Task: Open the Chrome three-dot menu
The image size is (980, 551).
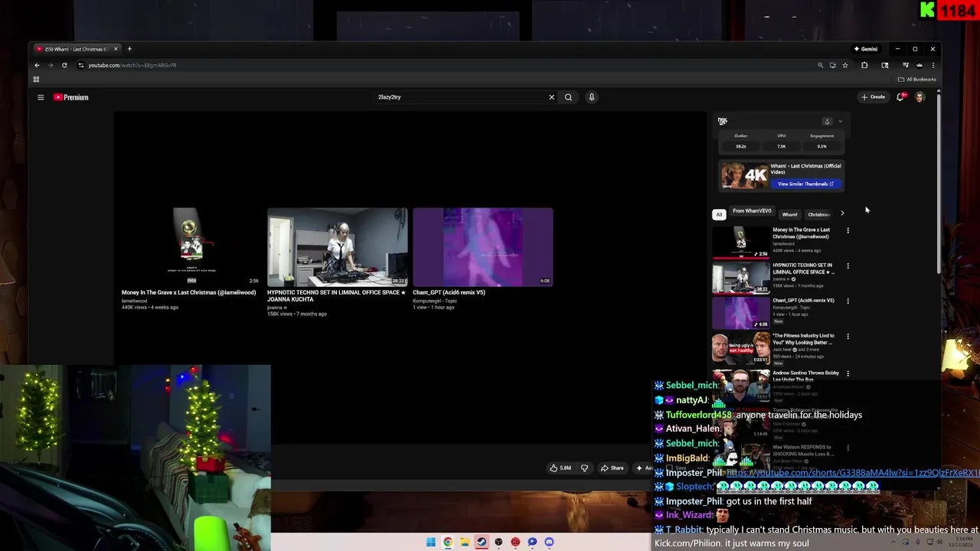Action: pos(933,65)
